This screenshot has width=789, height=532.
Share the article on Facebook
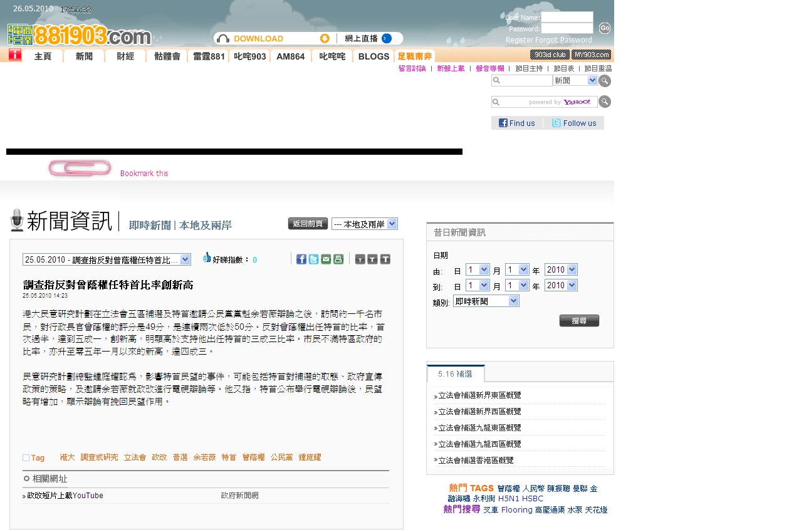pos(301,259)
